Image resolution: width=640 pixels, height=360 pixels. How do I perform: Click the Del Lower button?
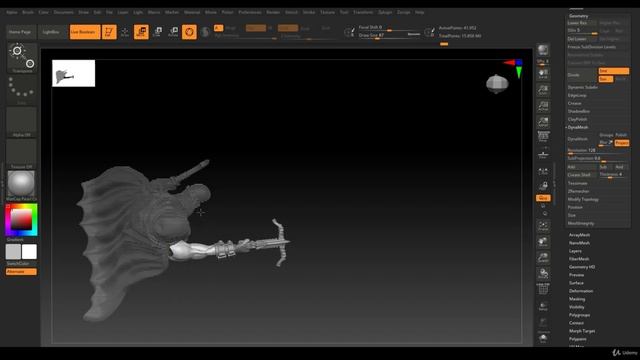pyautogui.click(x=582, y=39)
